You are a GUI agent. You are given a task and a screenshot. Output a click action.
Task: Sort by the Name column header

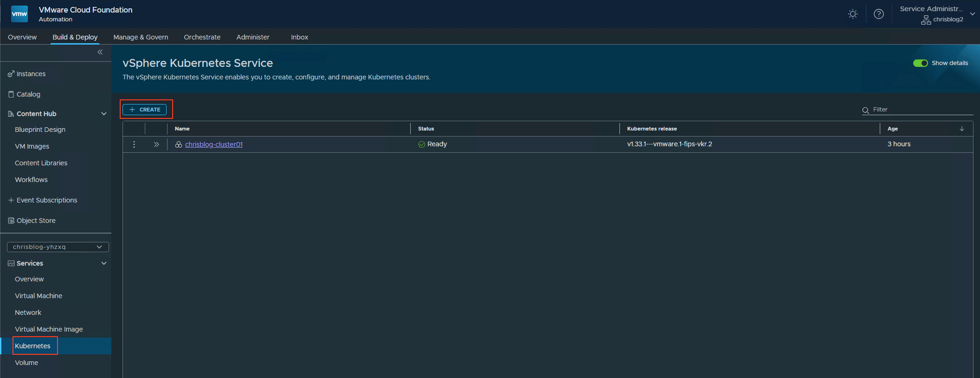pos(182,129)
